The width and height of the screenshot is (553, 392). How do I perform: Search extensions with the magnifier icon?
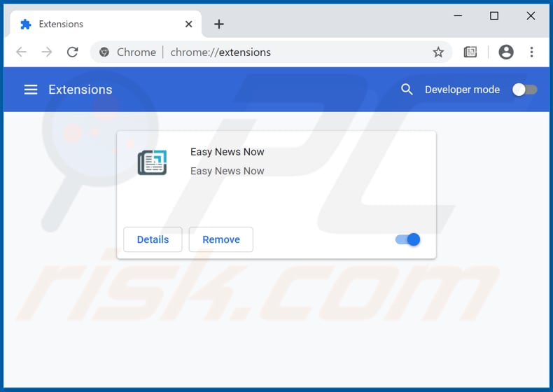coord(407,90)
